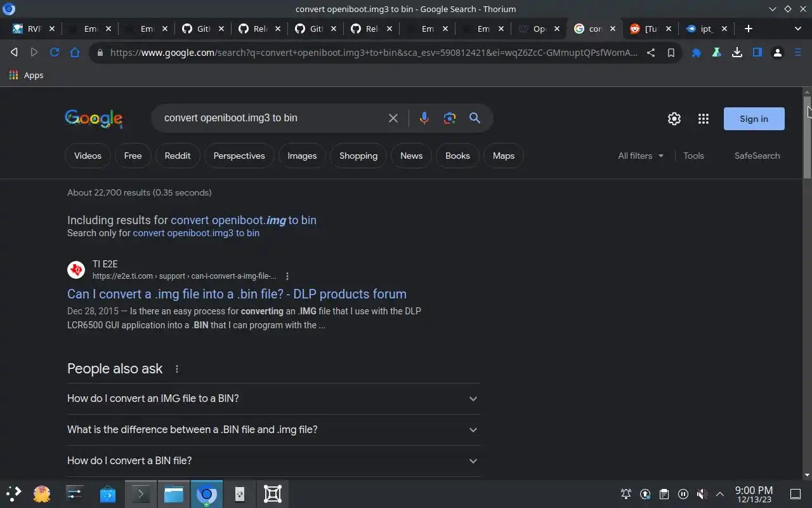This screenshot has height=508, width=812.
Task: Submit search with magnifier icon
Action: click(x=475, y=118)
